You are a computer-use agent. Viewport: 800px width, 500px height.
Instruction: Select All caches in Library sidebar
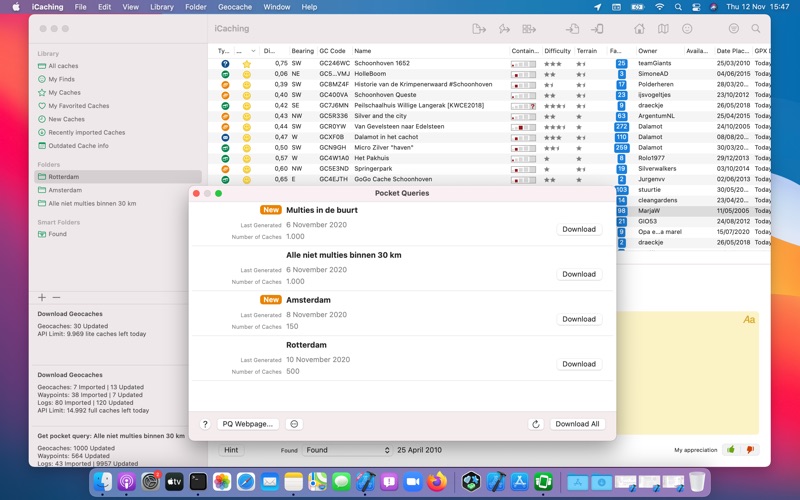[x=63, y=66]
